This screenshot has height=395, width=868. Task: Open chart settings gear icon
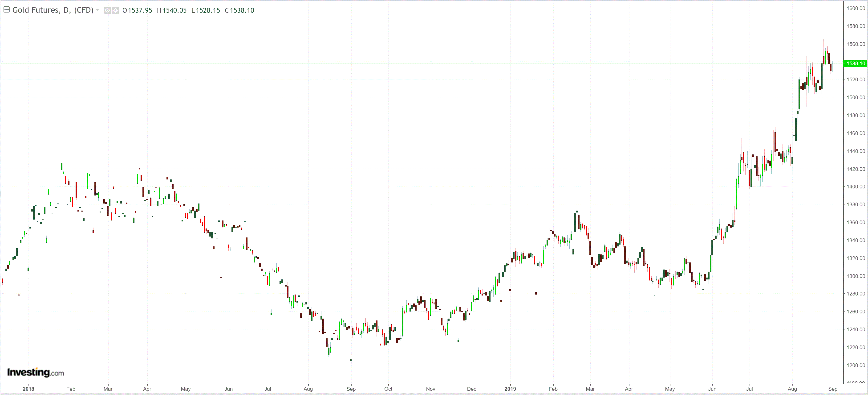[115, 10]
